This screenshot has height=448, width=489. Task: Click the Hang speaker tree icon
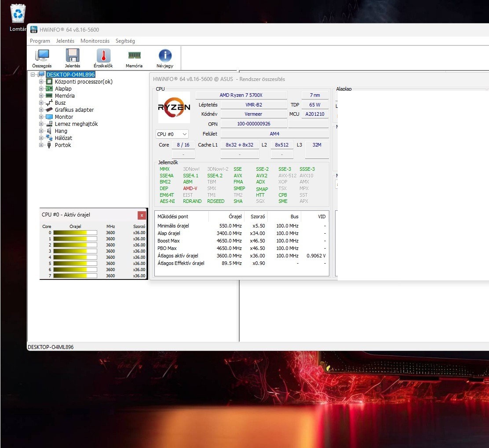pyautogui.click(x=49, y=131)
